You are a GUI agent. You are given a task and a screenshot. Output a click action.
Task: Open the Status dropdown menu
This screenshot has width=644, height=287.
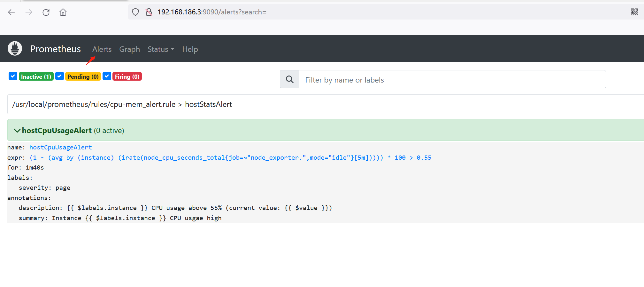tap(161, 49)
